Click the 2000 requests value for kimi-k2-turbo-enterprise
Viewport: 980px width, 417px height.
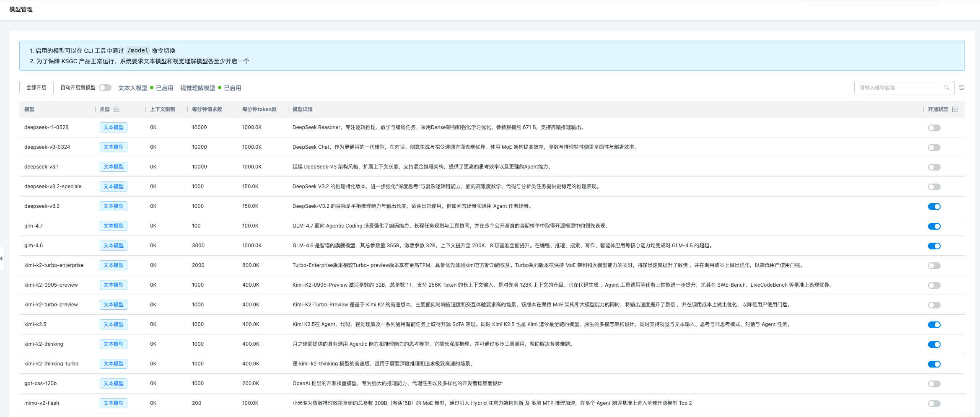click(198, 265)
